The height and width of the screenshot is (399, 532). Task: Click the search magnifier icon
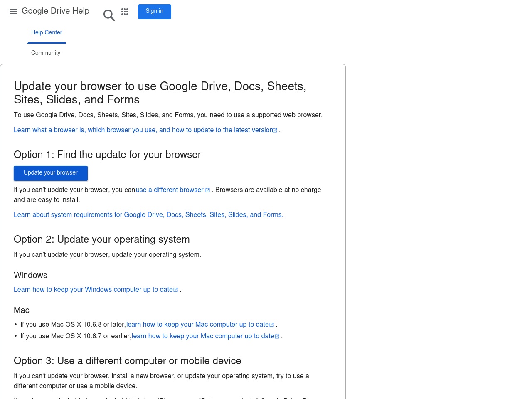[x=109, y=15]
